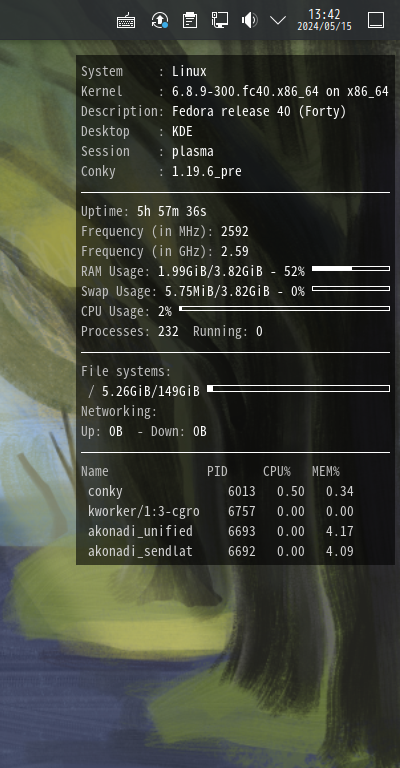Click the processes count '232'

point(168,332)
